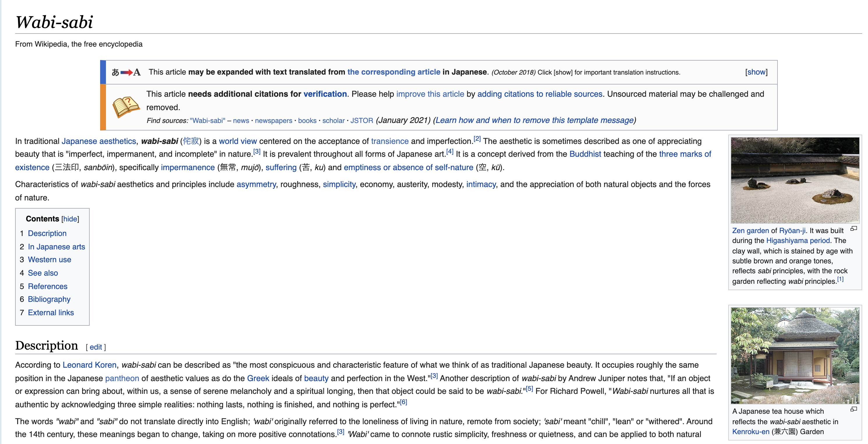
Task: Search JSTOR for Wabi-sabi sources
Action: [361, 121]
